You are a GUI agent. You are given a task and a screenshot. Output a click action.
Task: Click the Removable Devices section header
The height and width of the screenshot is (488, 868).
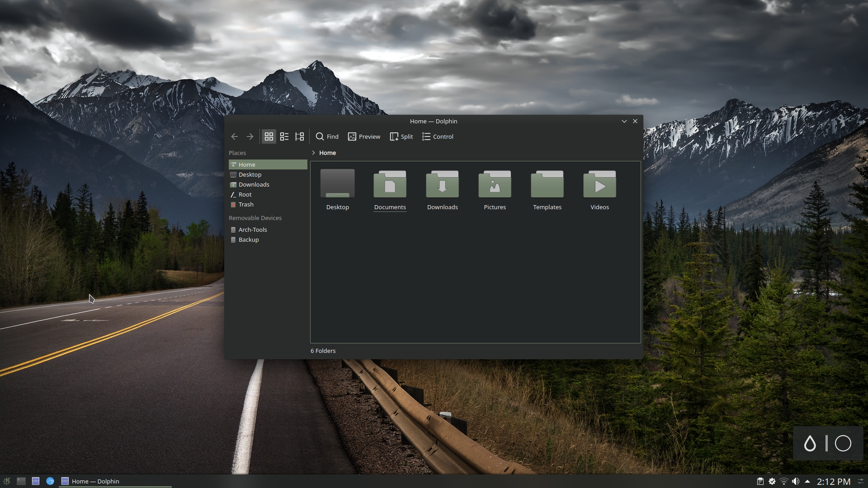coord(255,218)
